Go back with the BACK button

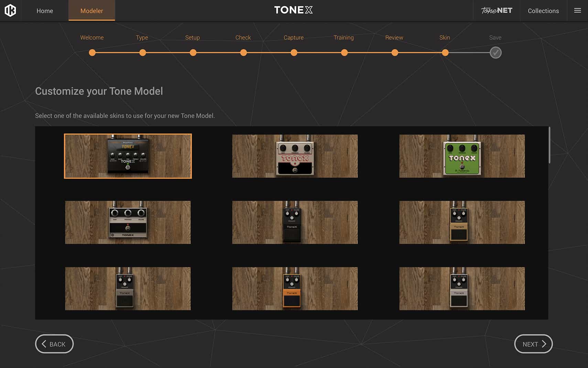click(54, 344)
